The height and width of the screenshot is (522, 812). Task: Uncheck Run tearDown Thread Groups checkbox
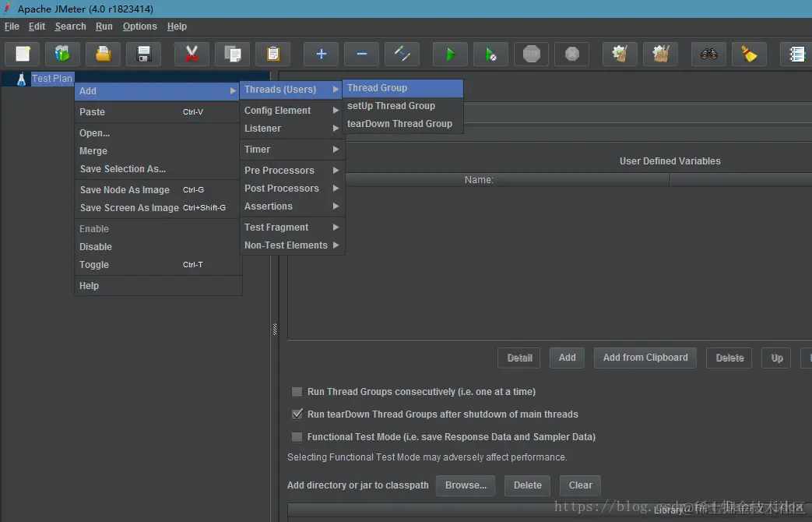297,414
